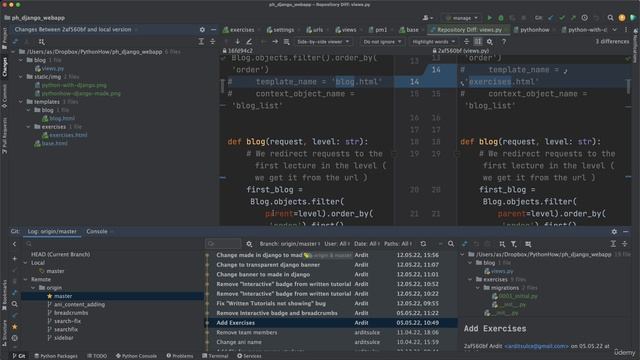
Task: Toggle the Project tool window stripe button
Action: point(4,39)
